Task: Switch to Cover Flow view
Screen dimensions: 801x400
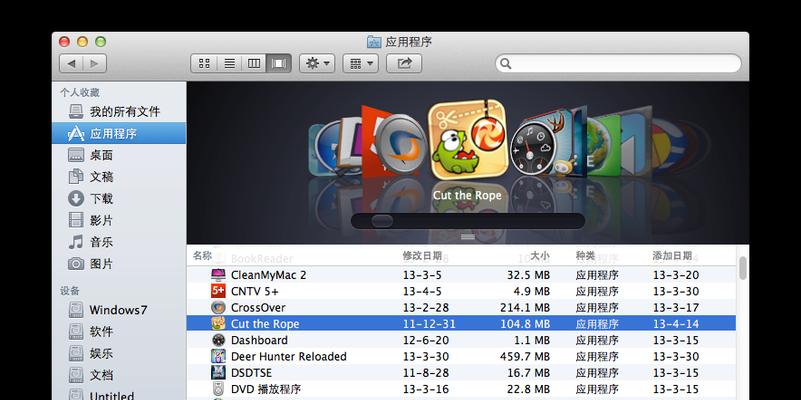Action: pos(279,63)
